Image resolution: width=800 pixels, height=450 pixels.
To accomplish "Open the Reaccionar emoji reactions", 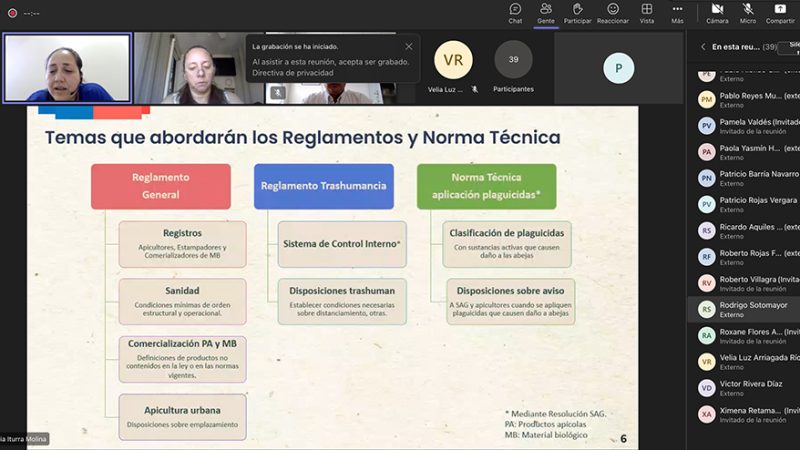I will point(612,13).
